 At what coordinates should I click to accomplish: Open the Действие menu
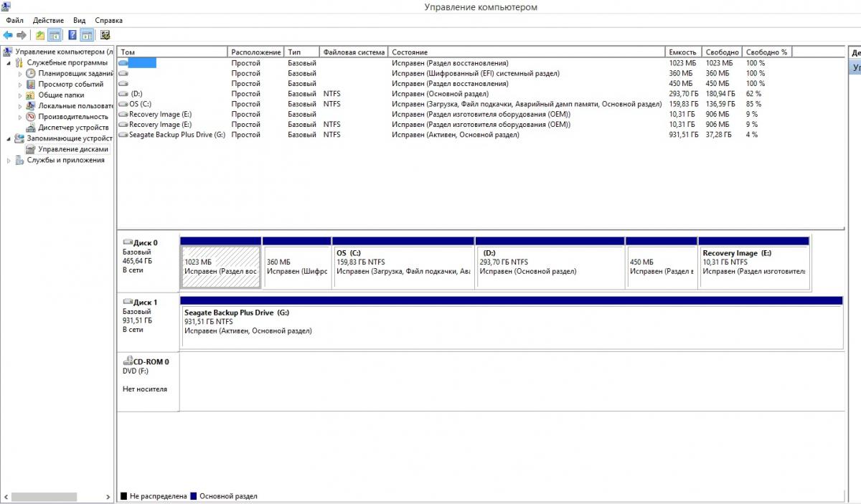tap(48, 21)
